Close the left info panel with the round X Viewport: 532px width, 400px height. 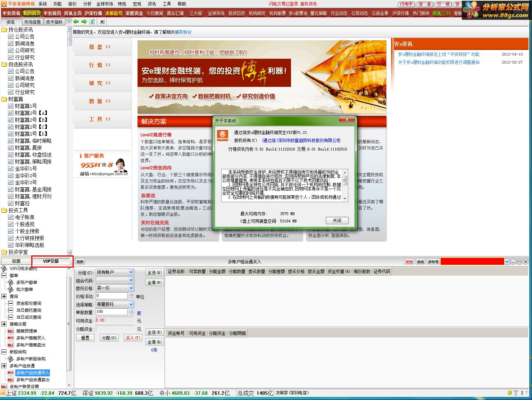(69, 22)
